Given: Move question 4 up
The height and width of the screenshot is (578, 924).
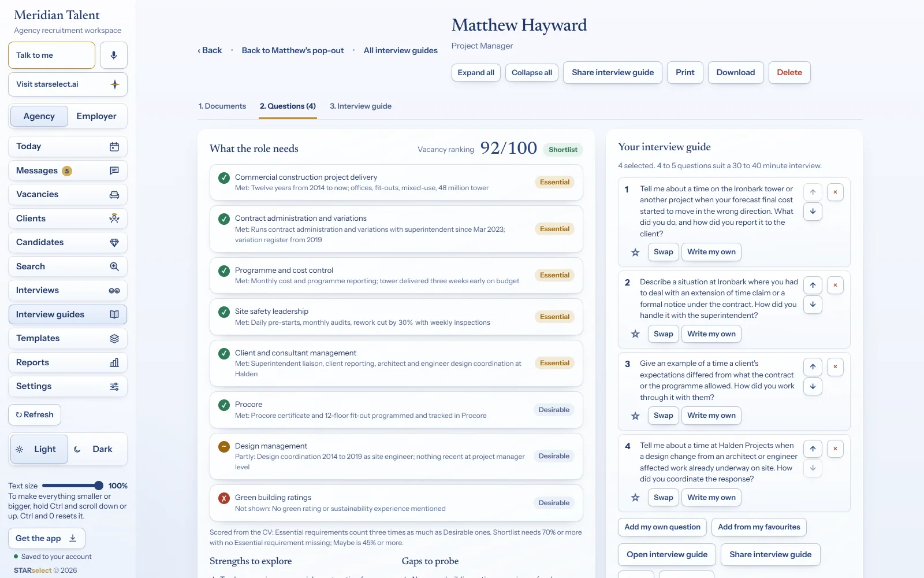Looking at the screenshot, I should tap(813, 449).
